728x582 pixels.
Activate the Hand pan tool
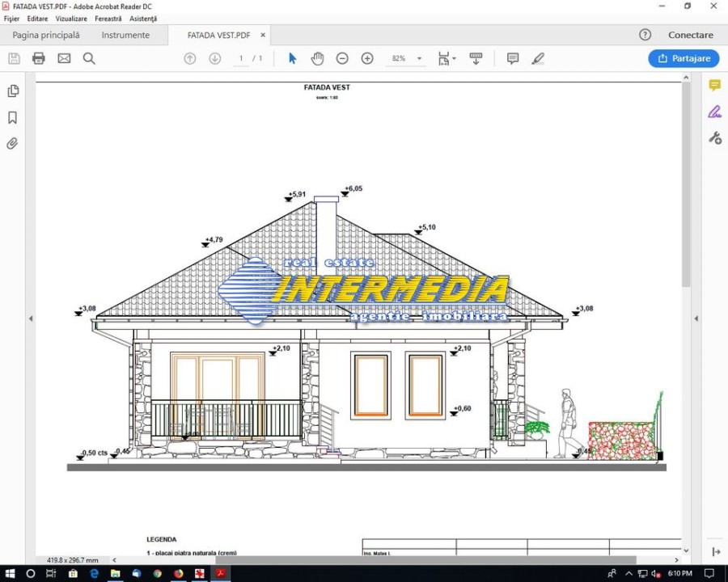click(317, 58)
